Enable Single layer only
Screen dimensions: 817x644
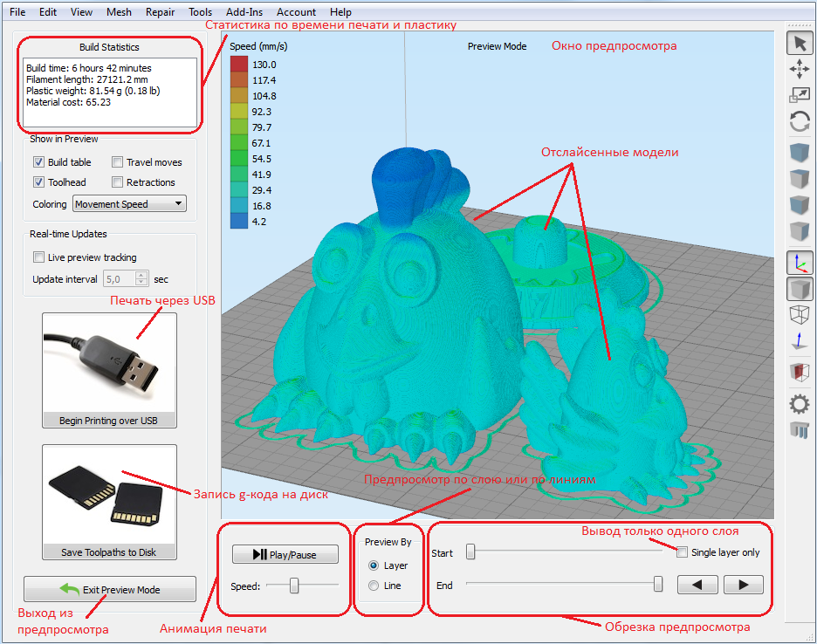pos(682,552)
